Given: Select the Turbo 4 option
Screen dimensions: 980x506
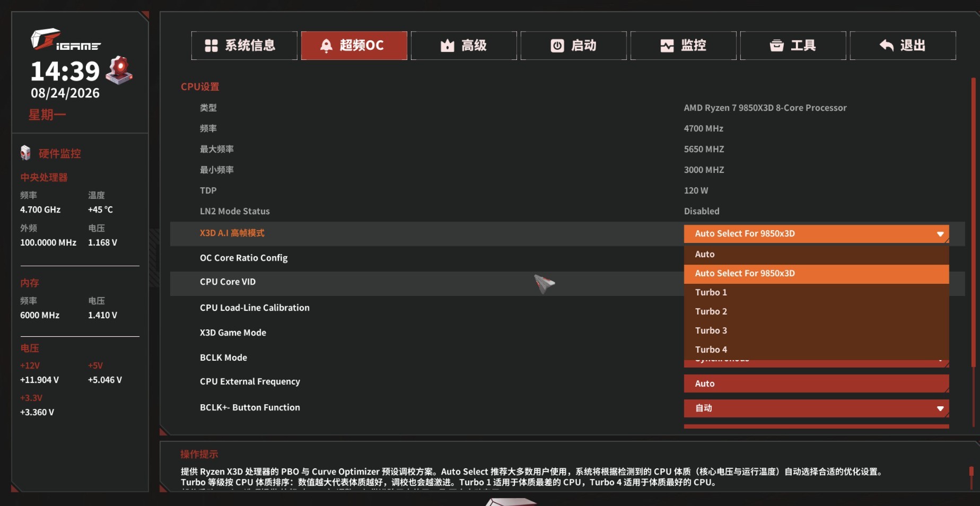Looking at the screenshot, I should [816, 350].
